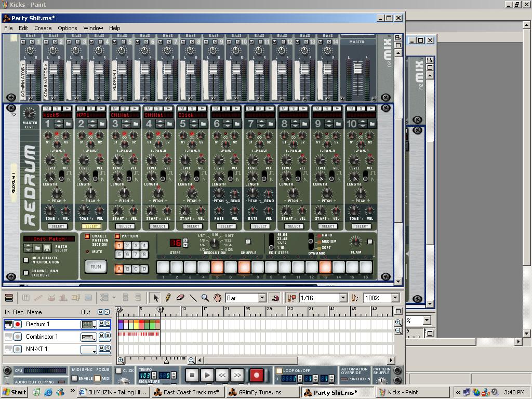Screen dimensions: 532x399
Task: Collapse the Redrum device fold arrow
Action: tap(14, 115)
